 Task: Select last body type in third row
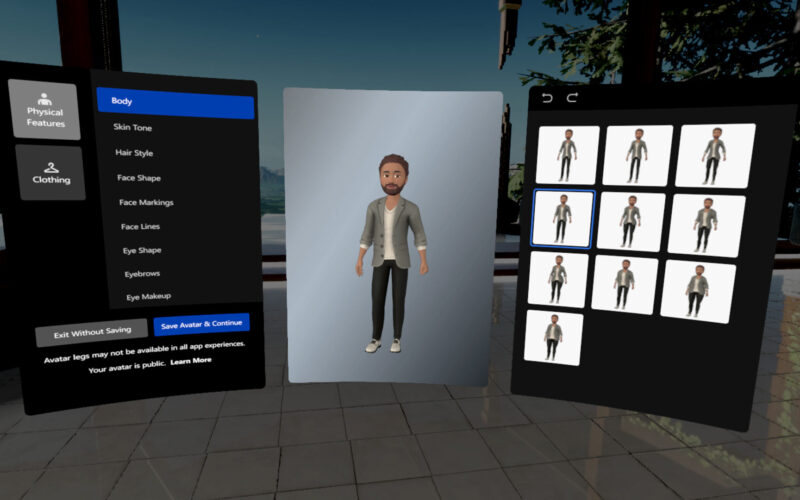click(698, 291)
